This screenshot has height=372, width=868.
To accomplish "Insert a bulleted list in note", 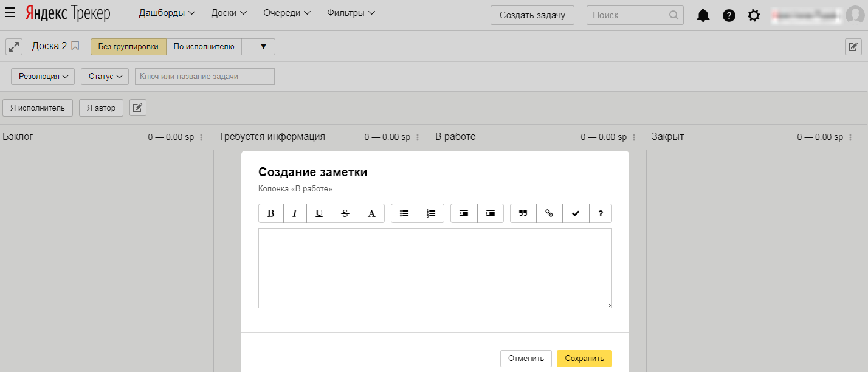I will coord(404,213).
